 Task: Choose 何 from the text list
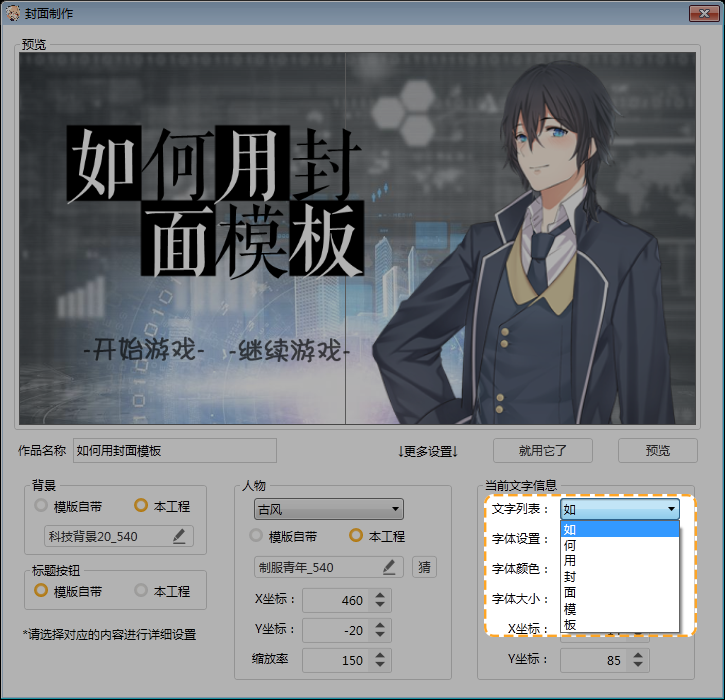(x=570, y=545)
